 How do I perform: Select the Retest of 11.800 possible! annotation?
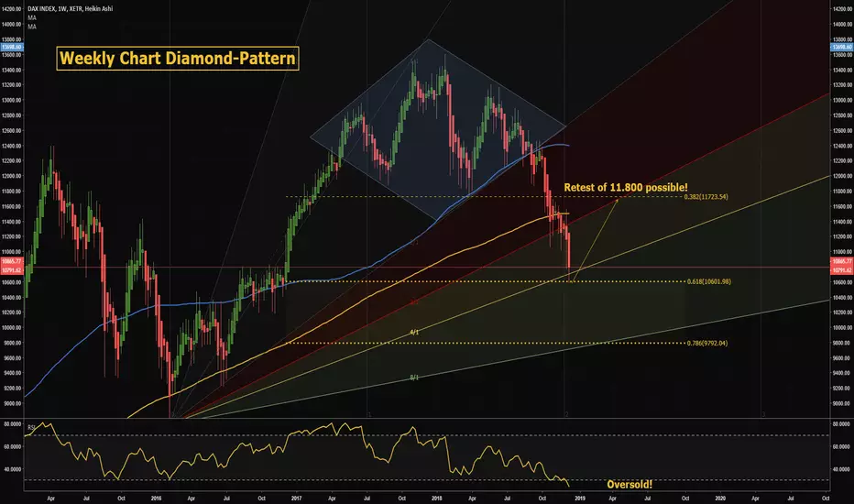coord(626,188)
